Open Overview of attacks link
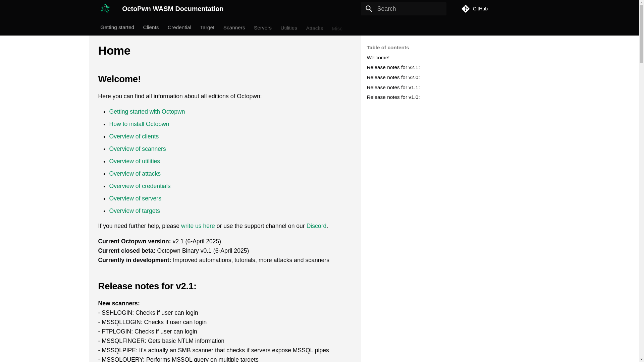Image resolution: width=644 pixels, height=362 pixels. point(135,174)
